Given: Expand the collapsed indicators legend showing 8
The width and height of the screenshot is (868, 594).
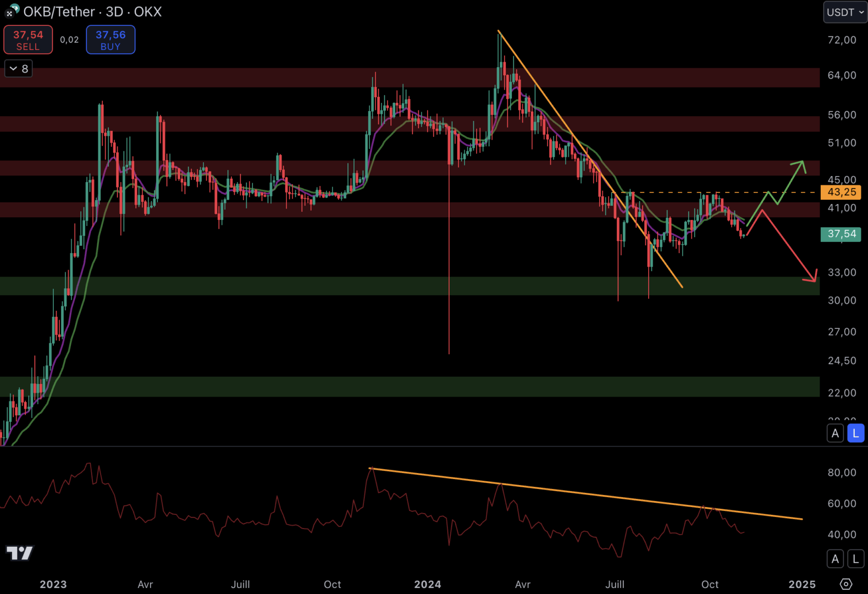Looking at the screenshot, I should click(x=19, y=69).
